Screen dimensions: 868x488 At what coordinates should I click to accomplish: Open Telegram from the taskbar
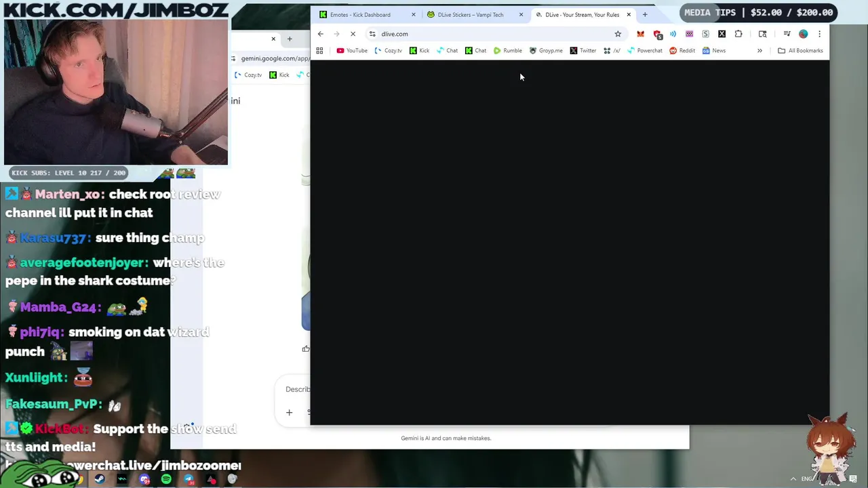(189, 480)
